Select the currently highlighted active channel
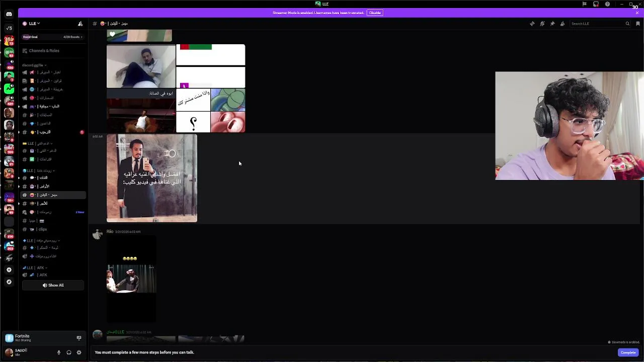 [52, 195]
